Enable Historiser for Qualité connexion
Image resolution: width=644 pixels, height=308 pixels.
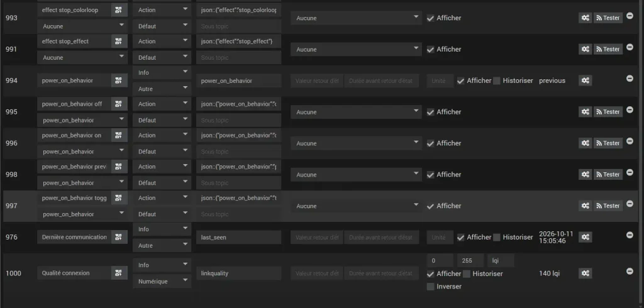[x=467, y=273]
